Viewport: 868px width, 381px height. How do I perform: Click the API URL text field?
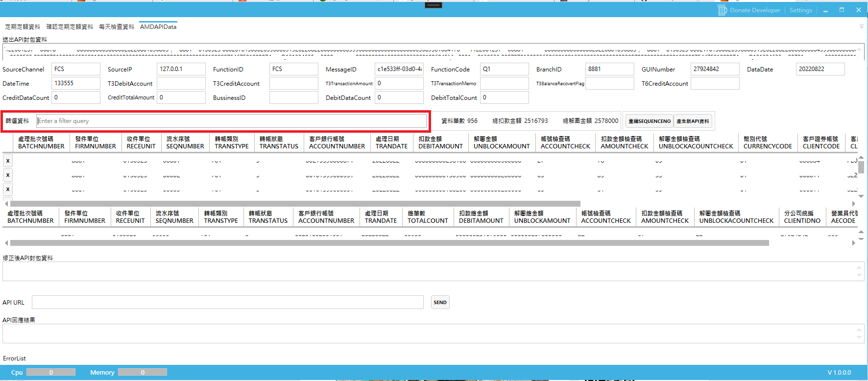(228, 302)
